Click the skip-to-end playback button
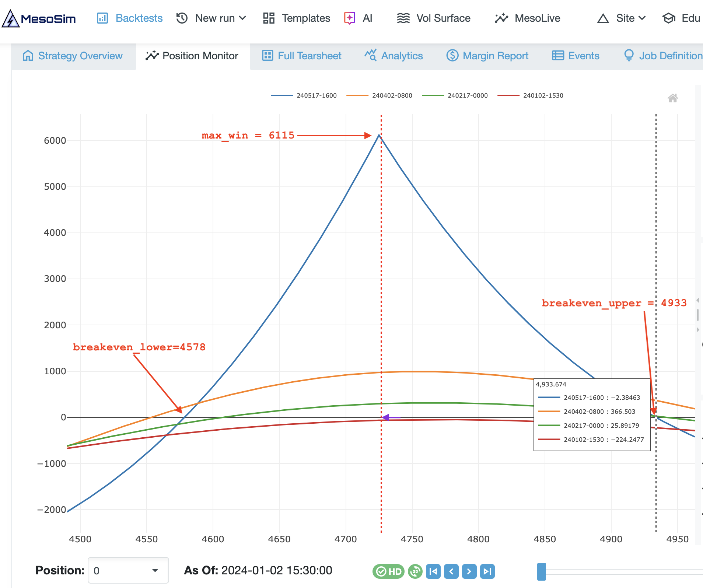 487,571
